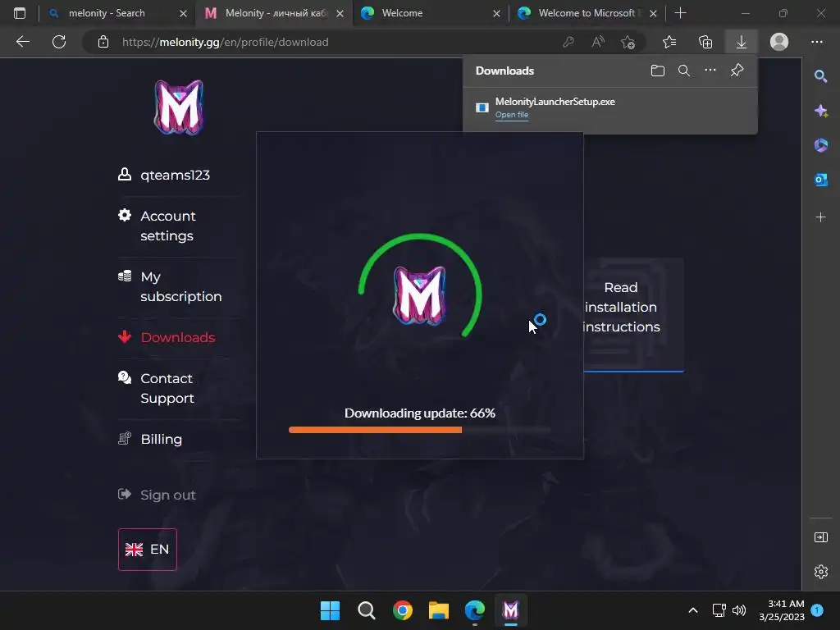Show hidden tray icons chevron
840x630 pixels.
[692, 610]
